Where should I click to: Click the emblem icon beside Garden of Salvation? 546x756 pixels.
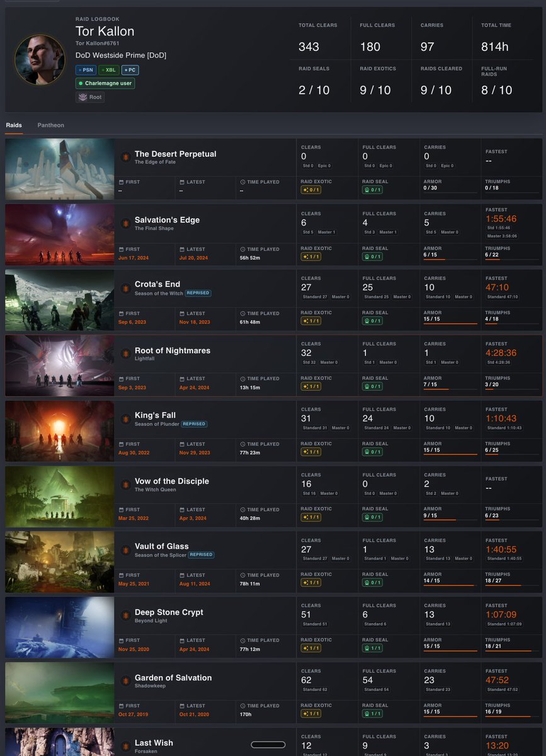125,681
